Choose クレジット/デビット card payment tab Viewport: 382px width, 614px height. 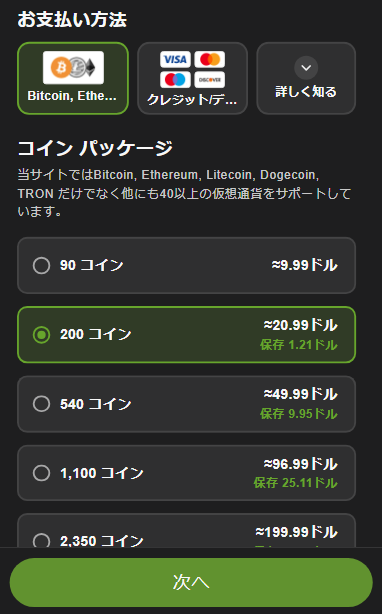point(192,78)
